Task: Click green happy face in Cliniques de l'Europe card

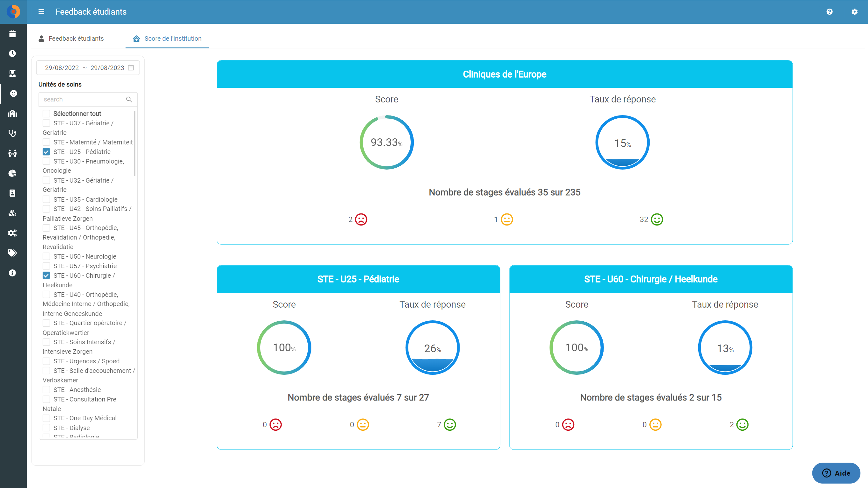Action: (657, 219)
